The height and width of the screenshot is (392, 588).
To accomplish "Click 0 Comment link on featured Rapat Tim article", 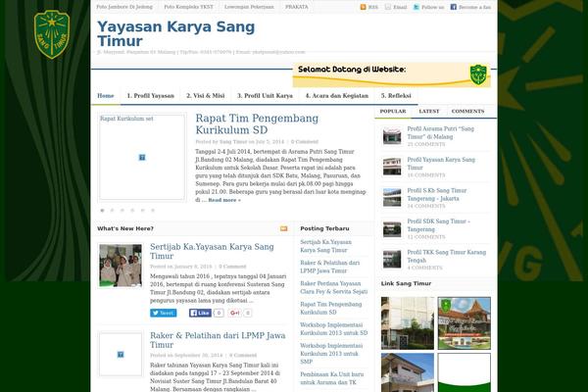I will coord(305,142).
